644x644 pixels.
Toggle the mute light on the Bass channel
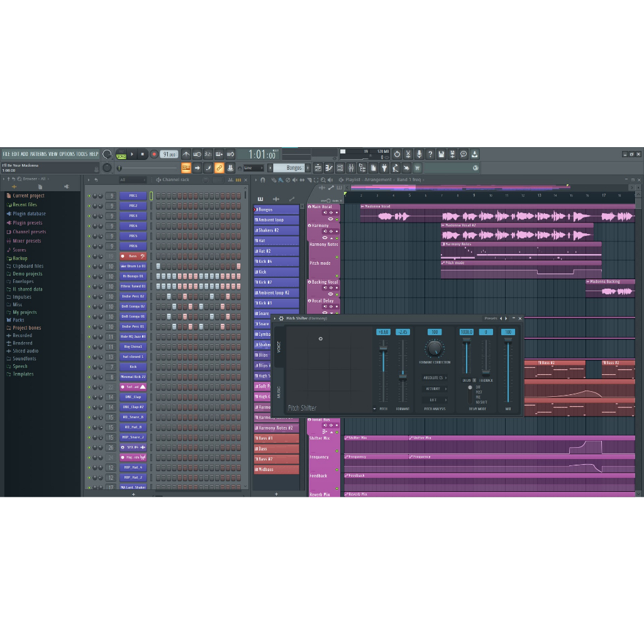click(89, 257)
